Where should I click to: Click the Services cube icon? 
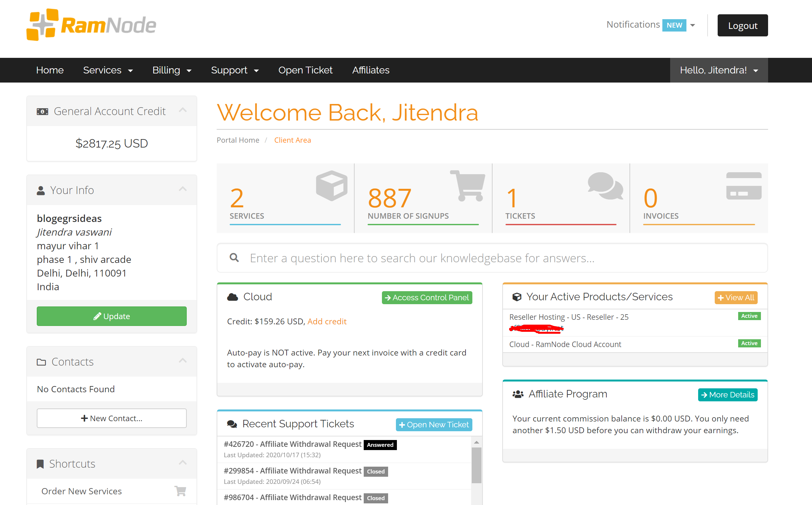point(331,185)
